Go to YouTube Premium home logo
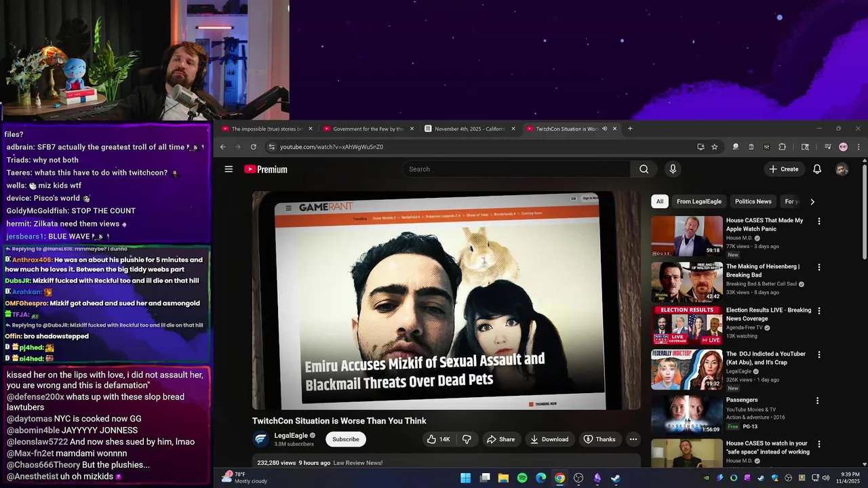The width and height of the screenshot is (868, 488). click(266, 169)
